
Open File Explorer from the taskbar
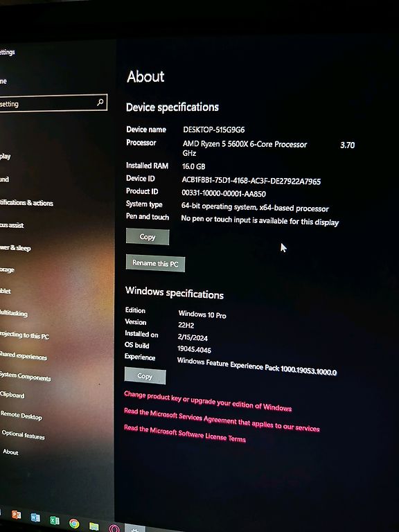[94, 526]
